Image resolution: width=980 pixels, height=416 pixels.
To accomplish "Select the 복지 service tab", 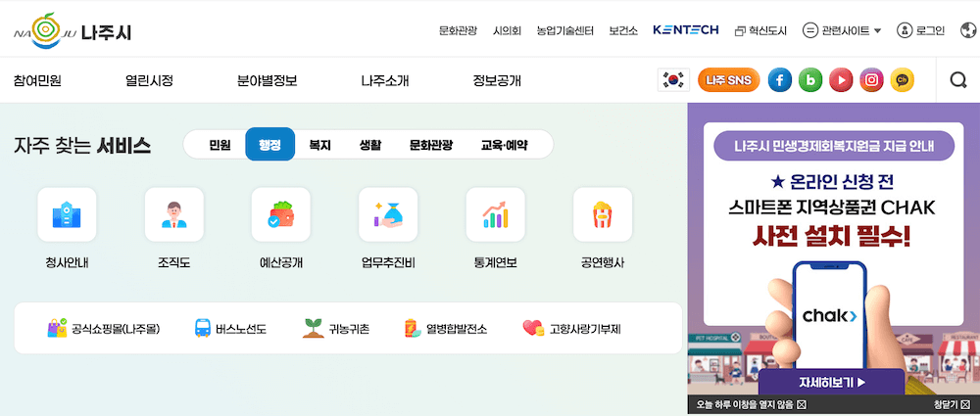I will point(319,145).
